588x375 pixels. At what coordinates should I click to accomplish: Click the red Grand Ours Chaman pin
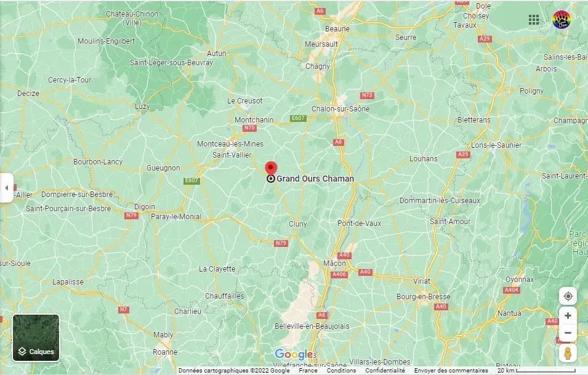pyautogui.click(x=271, y=169)
